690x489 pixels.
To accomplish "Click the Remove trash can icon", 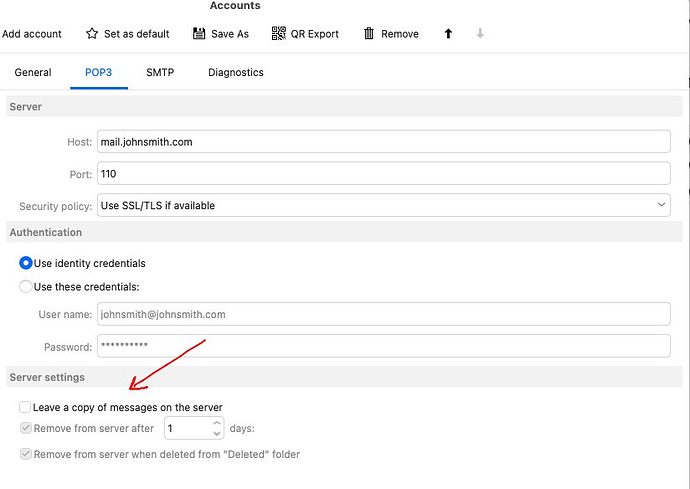I will (x=369, y=34).
